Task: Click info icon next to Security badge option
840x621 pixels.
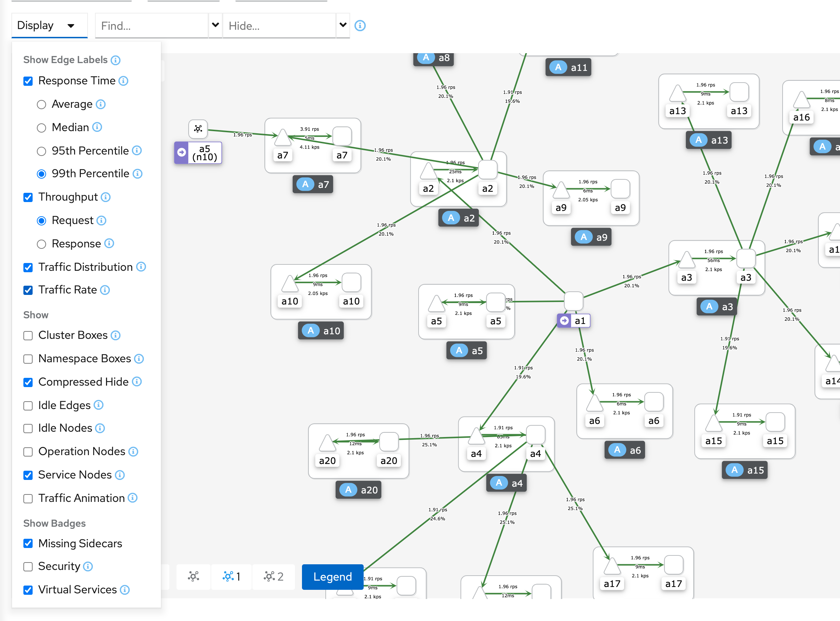Action: click(x=88, y=566)
